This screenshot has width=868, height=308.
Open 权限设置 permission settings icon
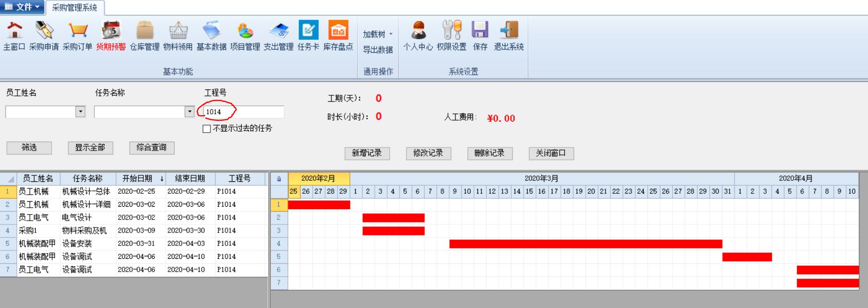[x=452, y=31]
